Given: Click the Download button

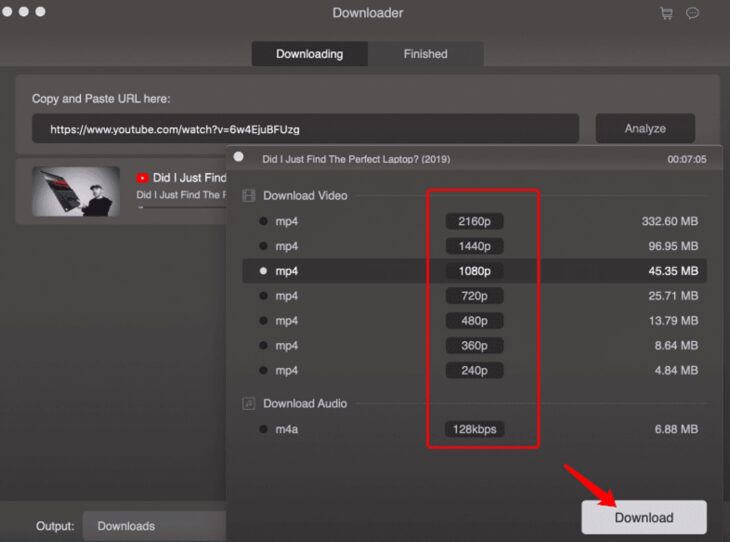Looking at the screenshot, I should 644,517.
